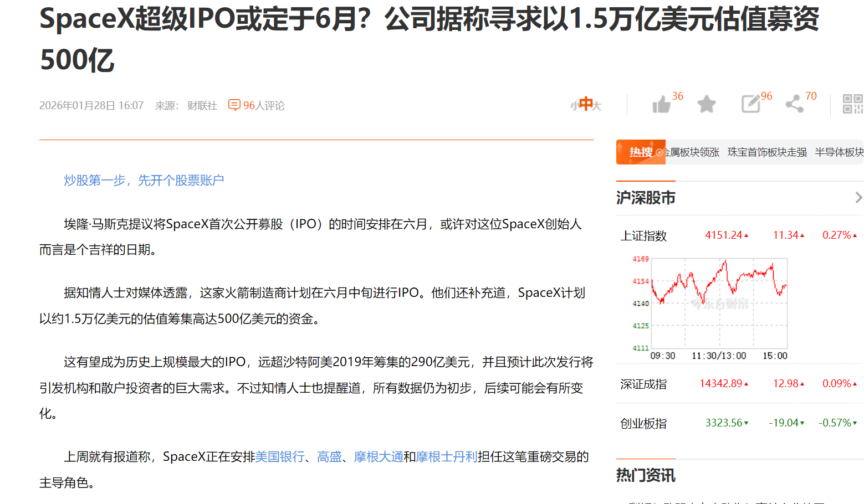Click the 深证成指 point change 12.98
This screenshot has width=864, height=504.
tap(785, 383)
